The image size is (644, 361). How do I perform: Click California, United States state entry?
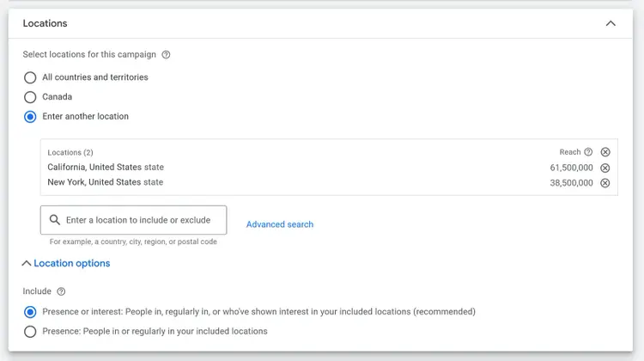106,168
